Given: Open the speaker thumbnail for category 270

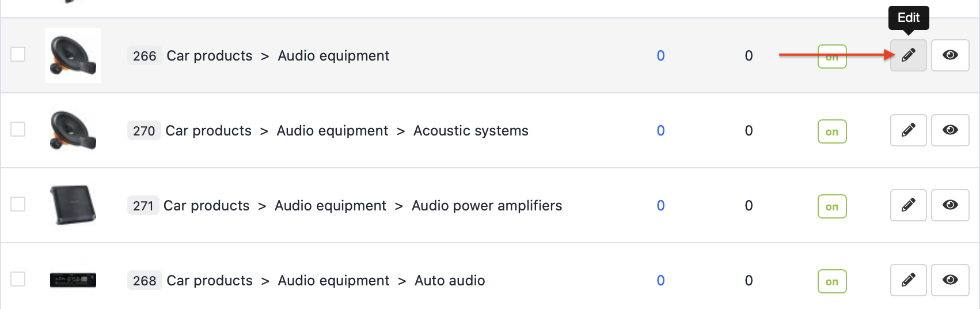Looking at the screenshot, I should tap(73, 130).
